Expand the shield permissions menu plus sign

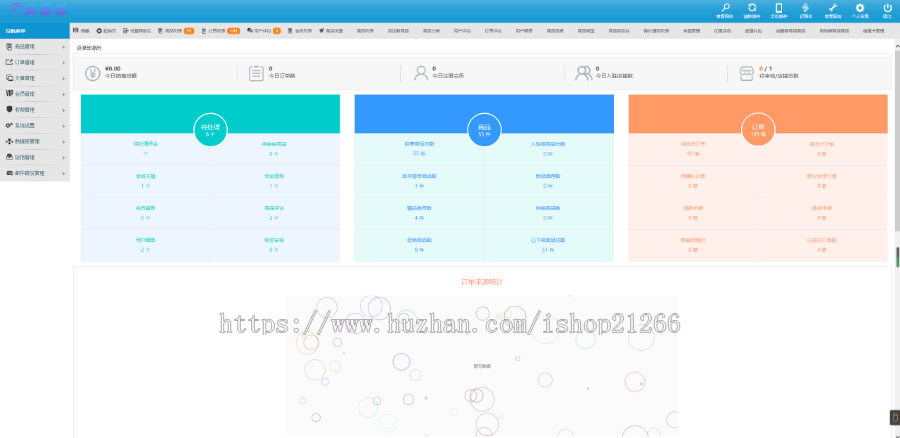[63, 110]
